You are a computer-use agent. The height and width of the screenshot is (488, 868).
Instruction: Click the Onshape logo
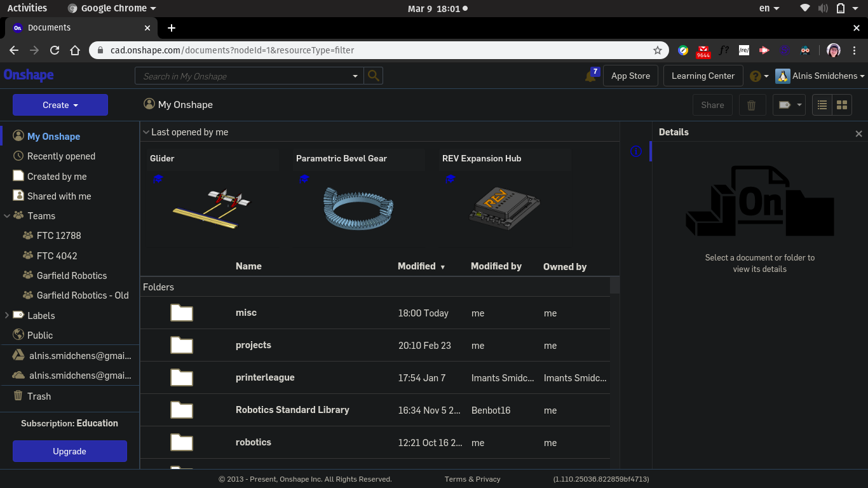29,75
